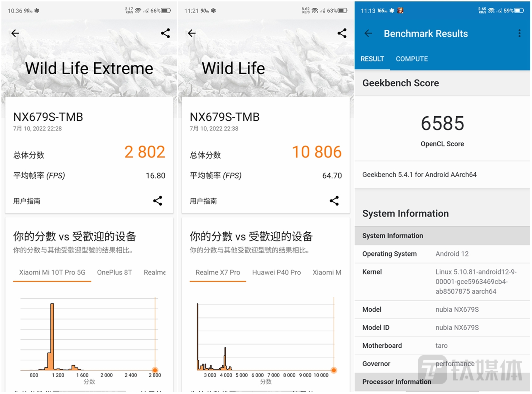Tap back arrow on Wild Life Extreme screen
The image size is (532, 394).
pos(15,33)
